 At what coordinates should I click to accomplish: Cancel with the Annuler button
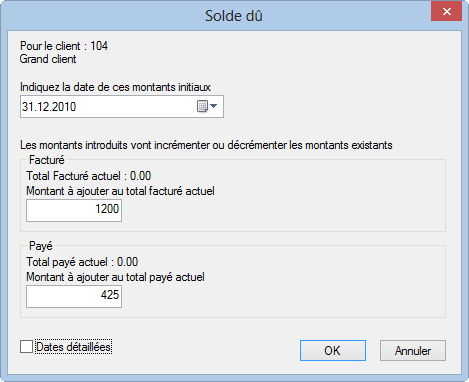[x=413, y=351]
